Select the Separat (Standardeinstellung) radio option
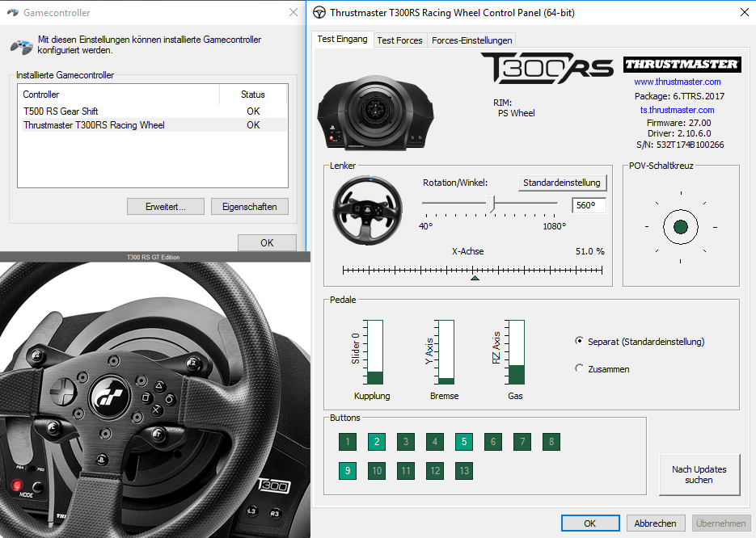Viewport: 756px width, 538px height. [x=579, y=342]
